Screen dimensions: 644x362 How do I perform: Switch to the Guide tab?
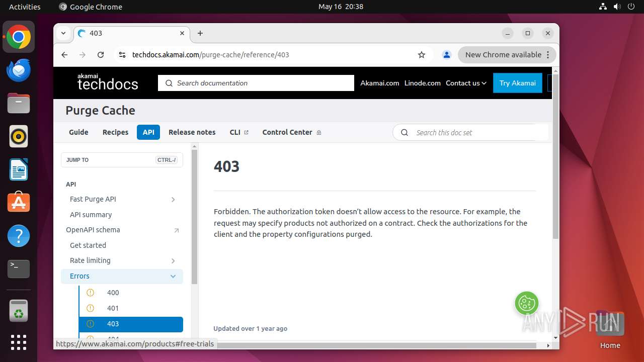pos(78,132)
